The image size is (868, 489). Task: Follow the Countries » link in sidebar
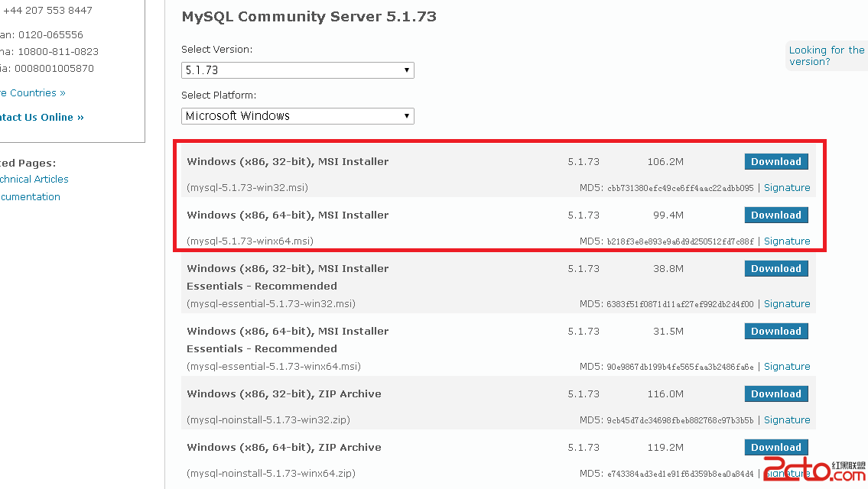point(33,93)
